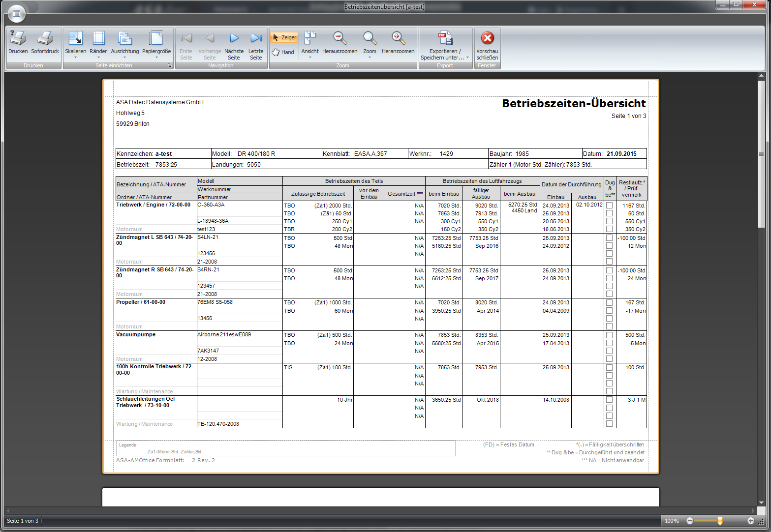The width and height of the screenshot is (771, 532).
Task: Click the 'Betriebszeiten-Übersicht' report title
Action: 574,103
